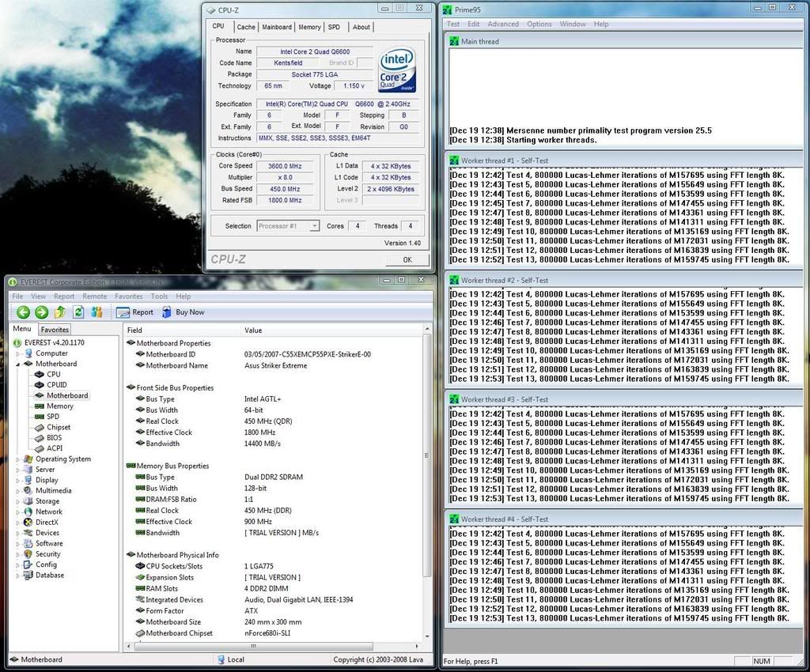Viewport: 810px width, 672px height.
Task: Click the EVEREST horizontal scrollbar thumb
Action: click(254, 646)
